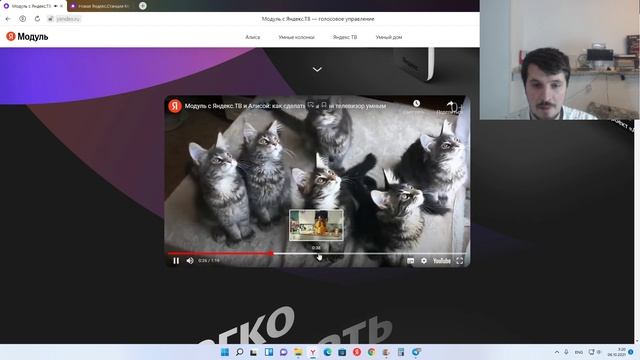640x360 pixels.
Task: Close the Модуль с Яндекс.ТВ tab
Action: click(62, 6)
